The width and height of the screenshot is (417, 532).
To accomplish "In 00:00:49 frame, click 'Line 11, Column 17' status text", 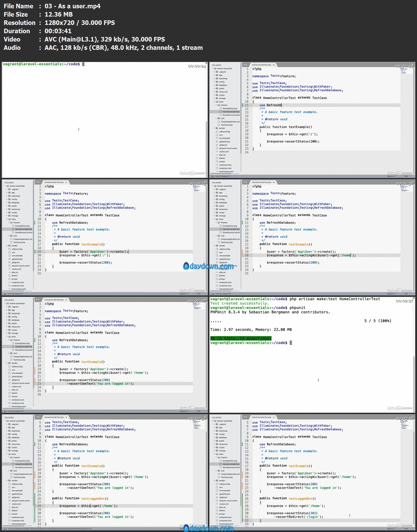I will (x=223, y=176).
